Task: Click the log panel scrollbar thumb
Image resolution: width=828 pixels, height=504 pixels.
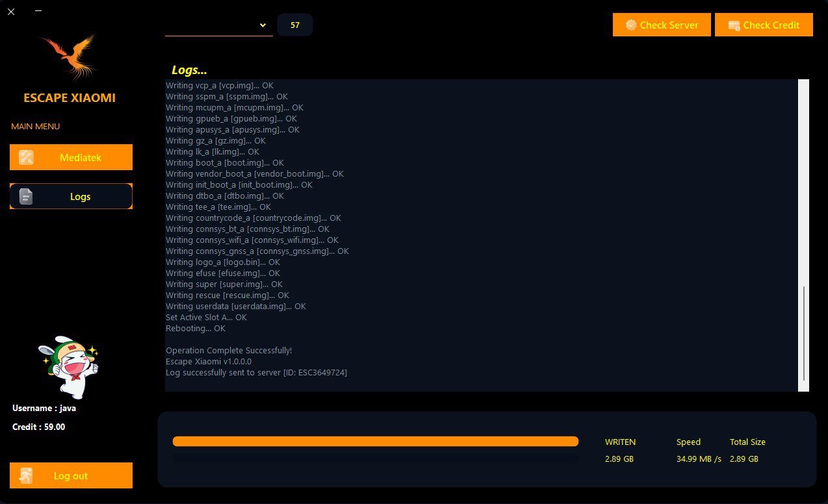Action: point(804,333)
